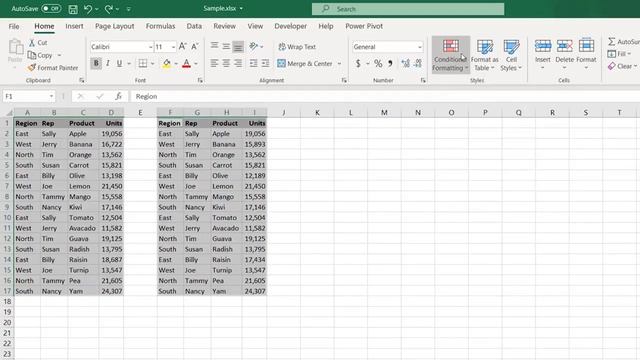Decrease the indent
Viewport: 640px width, 360px height.
tap(253, 63)
